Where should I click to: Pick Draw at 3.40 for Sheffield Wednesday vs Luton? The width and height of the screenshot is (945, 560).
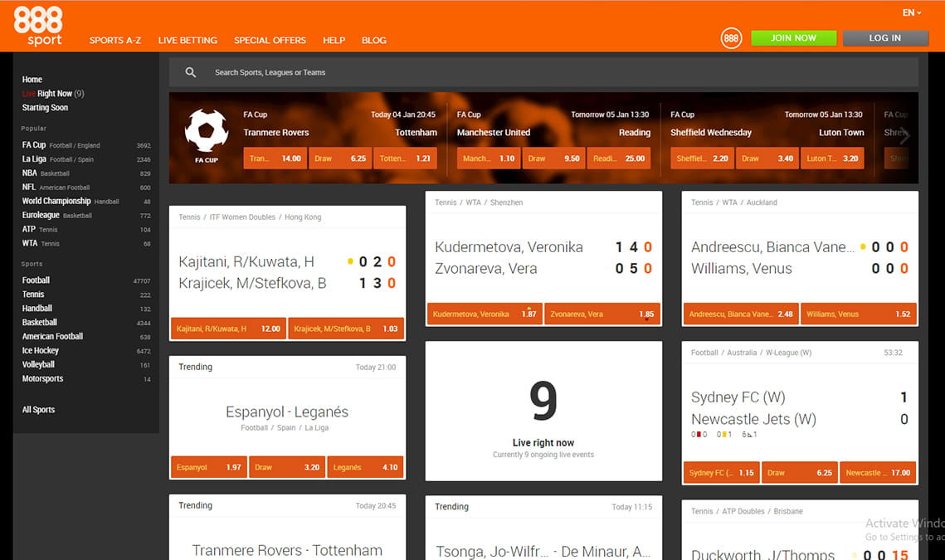767,158
